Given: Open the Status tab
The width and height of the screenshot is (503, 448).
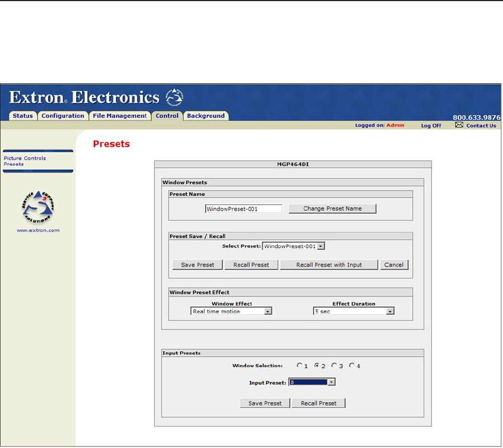Looking at the screenshot, I should click(x=23, y=116).
